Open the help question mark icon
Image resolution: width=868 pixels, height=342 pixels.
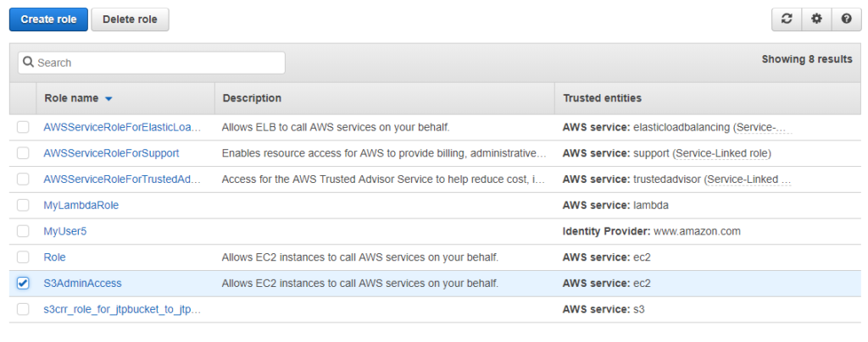tap(847, 19)
